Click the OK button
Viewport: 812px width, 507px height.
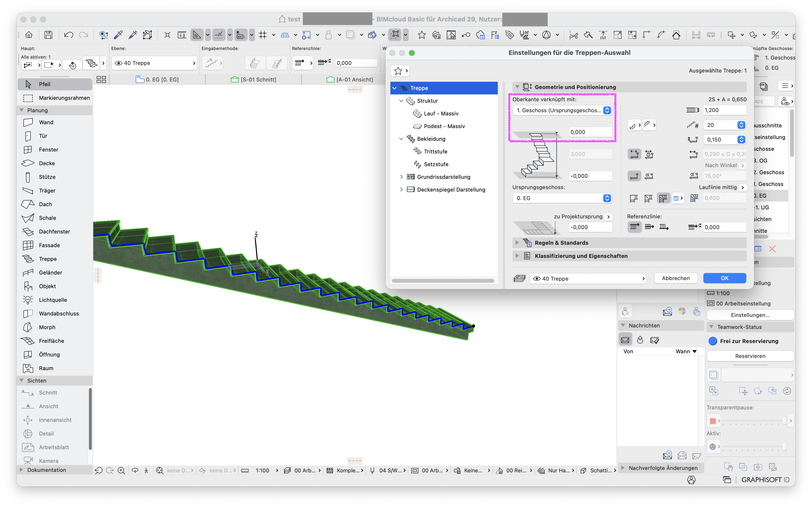(724, 278)
